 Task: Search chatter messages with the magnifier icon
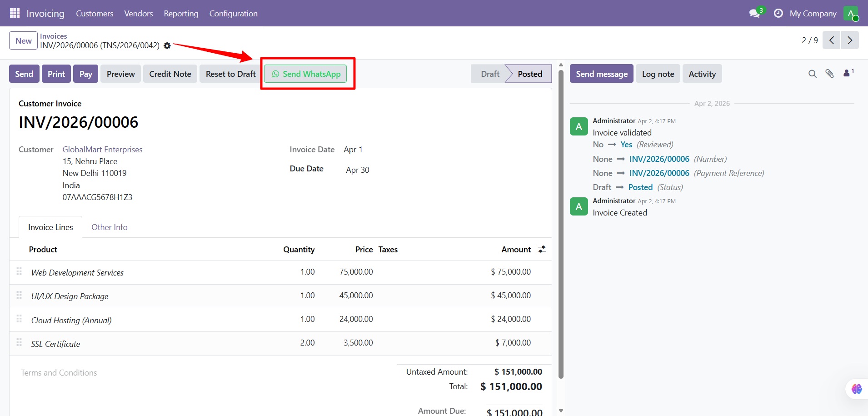[x=812, y=73]
